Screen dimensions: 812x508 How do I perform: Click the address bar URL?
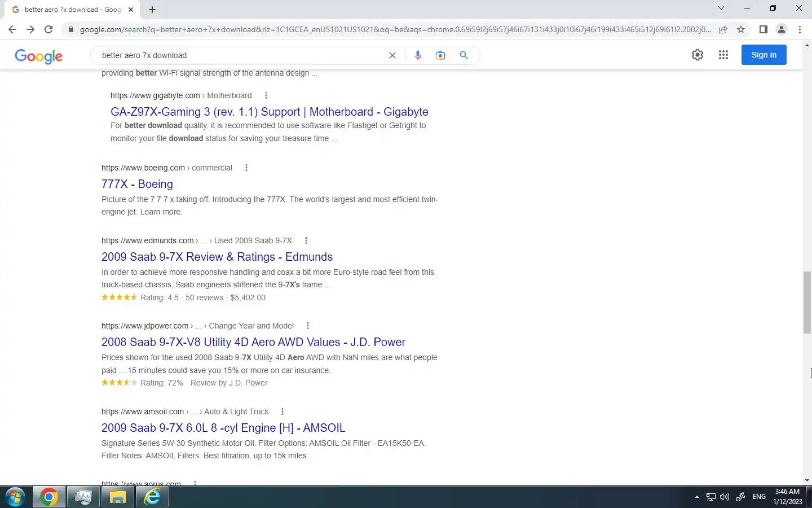(395, 29)
